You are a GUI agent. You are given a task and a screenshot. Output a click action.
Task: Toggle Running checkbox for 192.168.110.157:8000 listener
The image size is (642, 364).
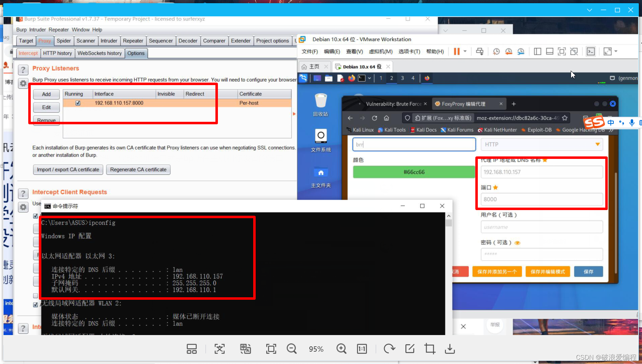(78, 103)
